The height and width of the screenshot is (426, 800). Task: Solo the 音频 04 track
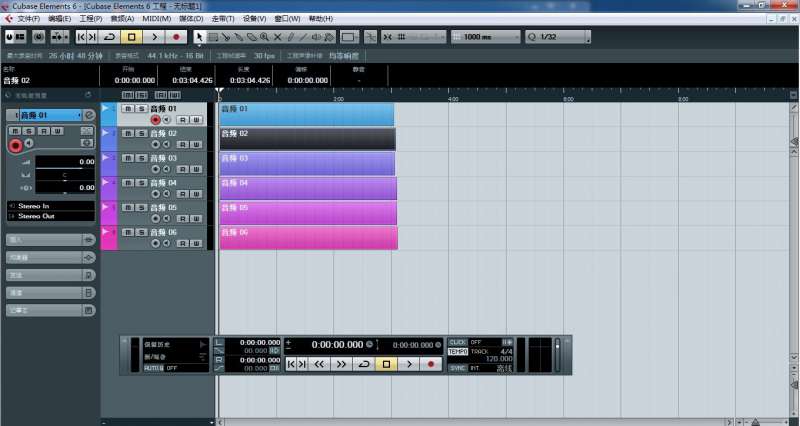click(141, 183)
